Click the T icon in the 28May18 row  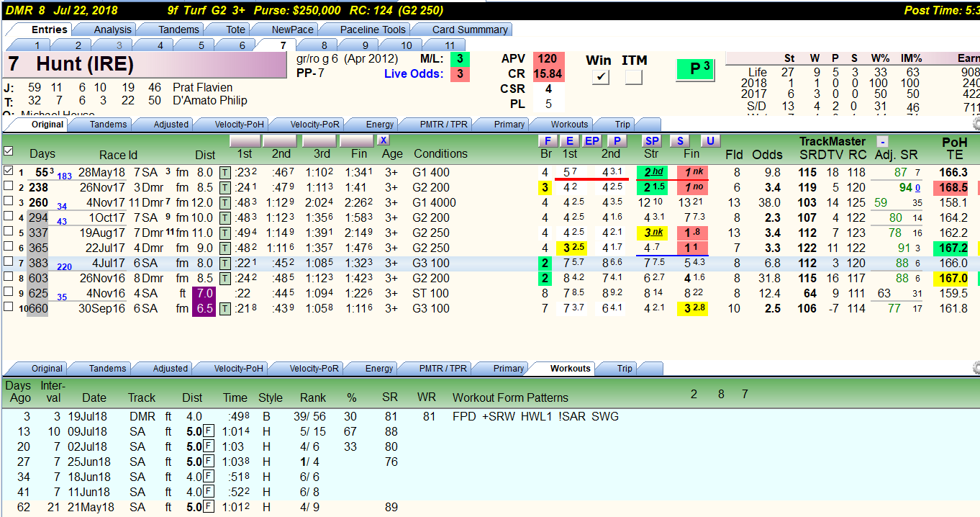[224, 173]
